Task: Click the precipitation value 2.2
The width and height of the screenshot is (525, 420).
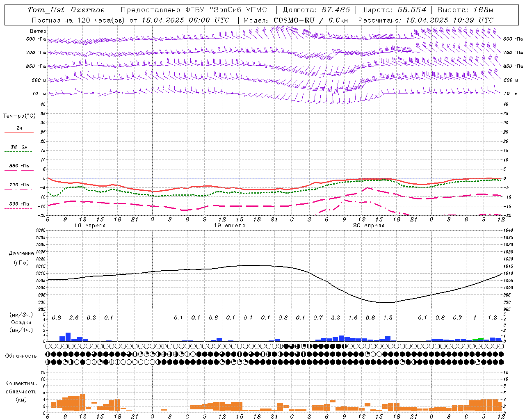Action: click(x=336, y=317)
